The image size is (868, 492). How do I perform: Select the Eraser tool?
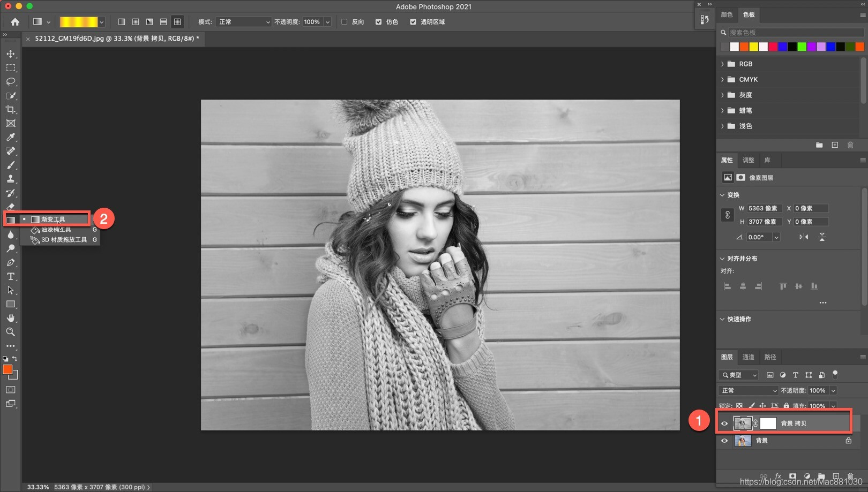coord(11,207)
